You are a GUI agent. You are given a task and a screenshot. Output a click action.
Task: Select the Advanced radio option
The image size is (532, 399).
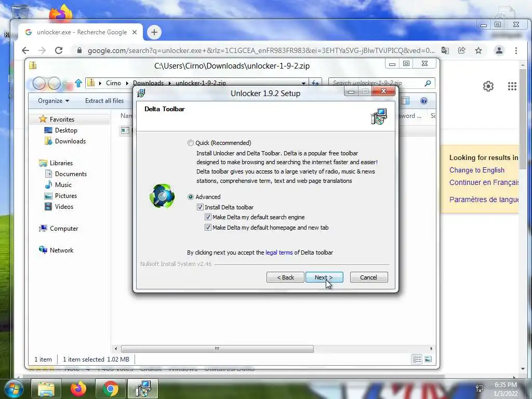[x=191, y=197]
